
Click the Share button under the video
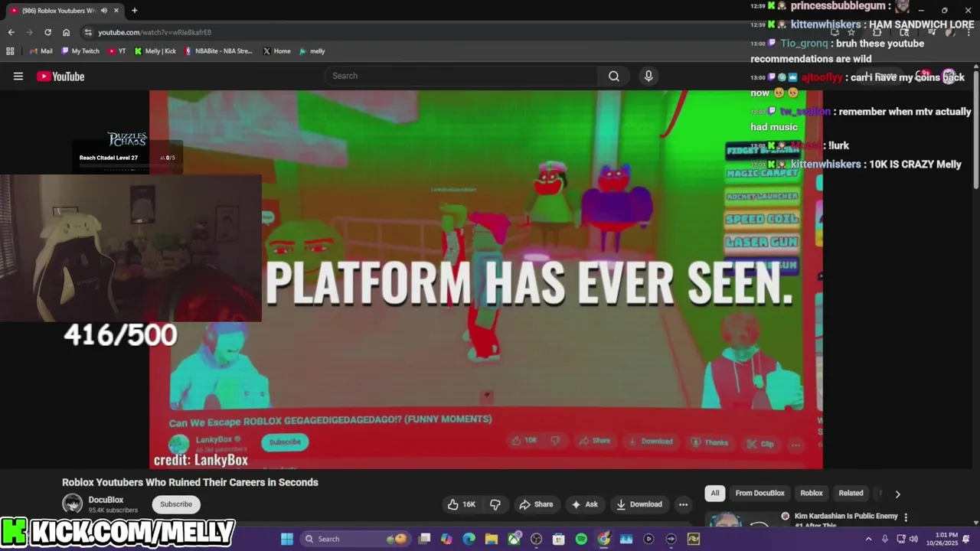tap(535, 504)
